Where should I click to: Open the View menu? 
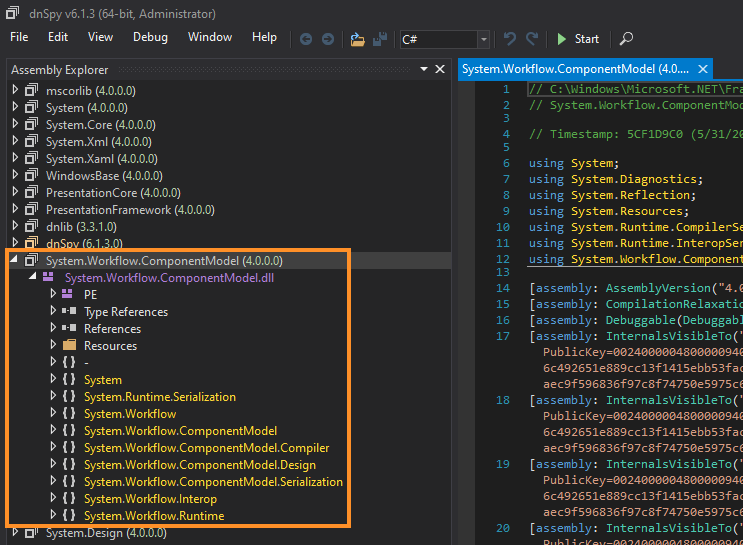(x=100, y=37)
